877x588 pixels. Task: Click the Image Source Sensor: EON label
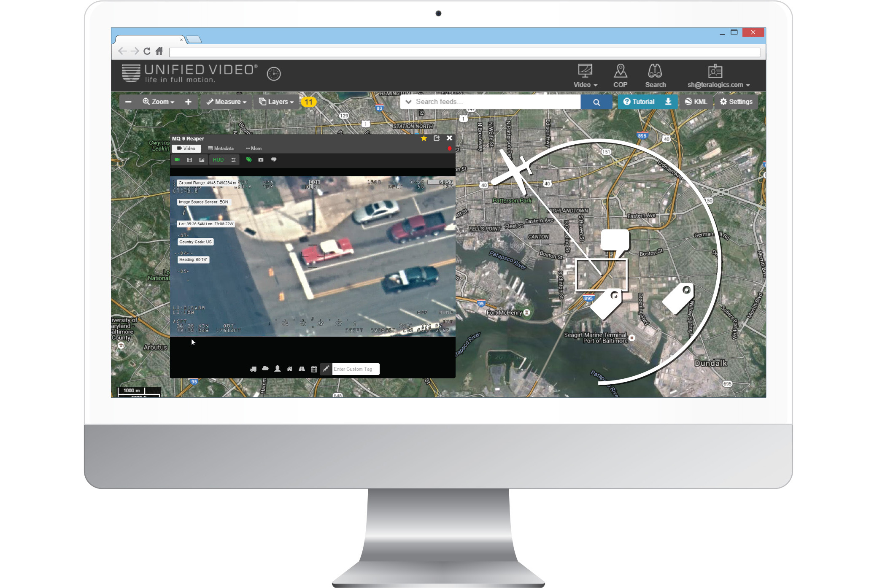pos(203,202)
